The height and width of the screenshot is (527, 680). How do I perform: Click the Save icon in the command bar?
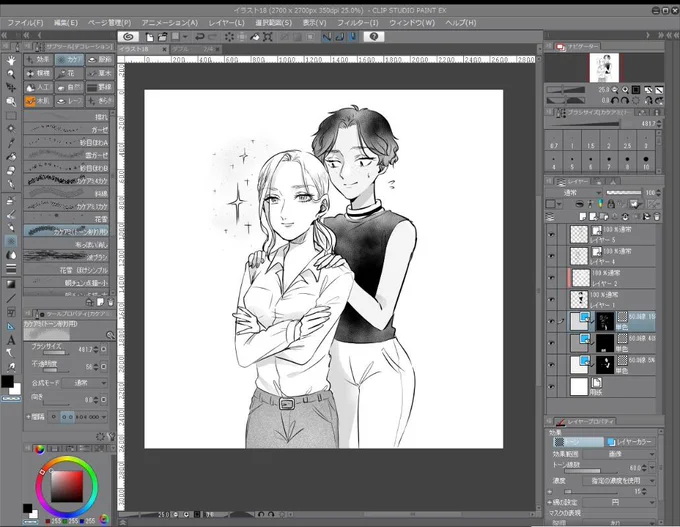click(176, 37)
